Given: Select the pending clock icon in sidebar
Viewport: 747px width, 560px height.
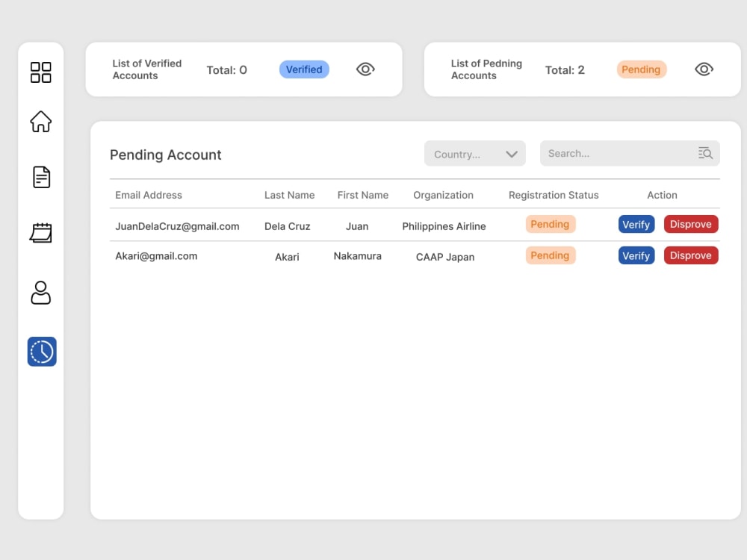Looking at the screenshot, I should 42,352.
